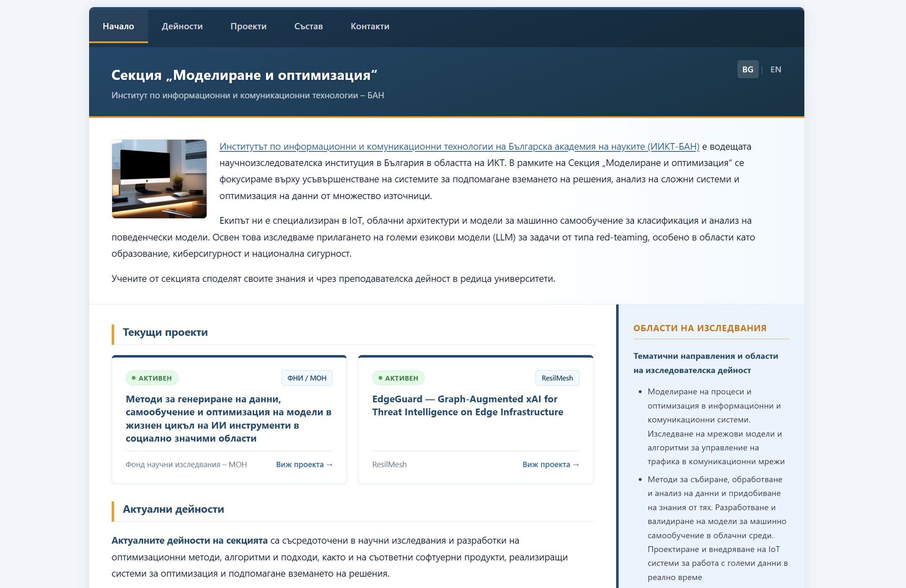
Task: Click the АКТИВЕН status badge on EdgeGuard card
Action: coord(398,378)
